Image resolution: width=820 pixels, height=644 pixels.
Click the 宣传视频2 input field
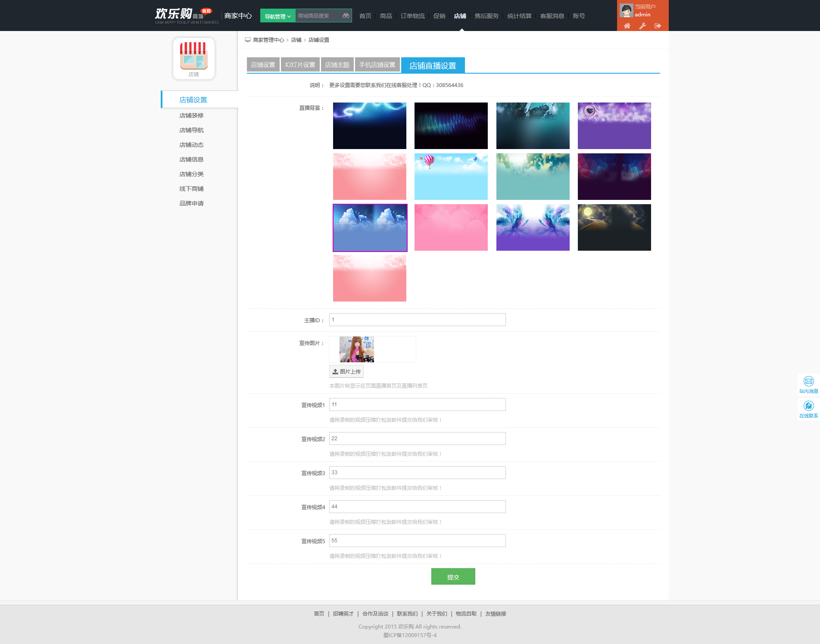coord(418,439)
